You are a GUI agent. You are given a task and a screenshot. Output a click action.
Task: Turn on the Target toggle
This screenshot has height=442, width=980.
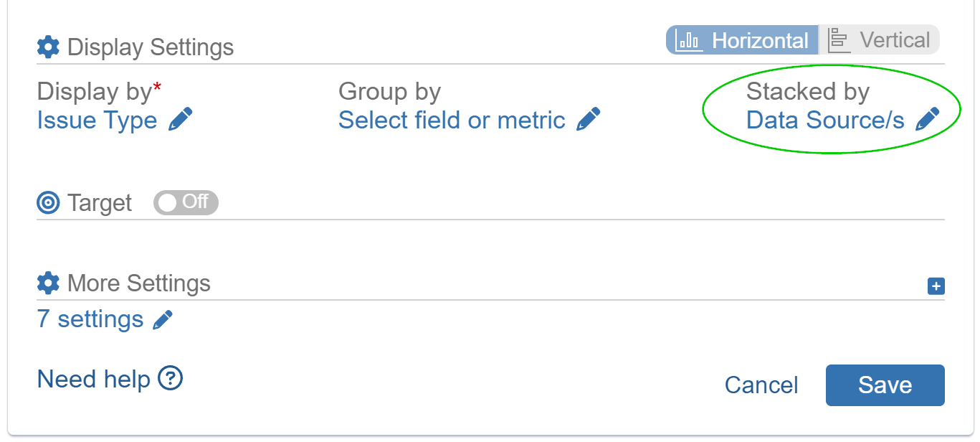click(185, 202)
